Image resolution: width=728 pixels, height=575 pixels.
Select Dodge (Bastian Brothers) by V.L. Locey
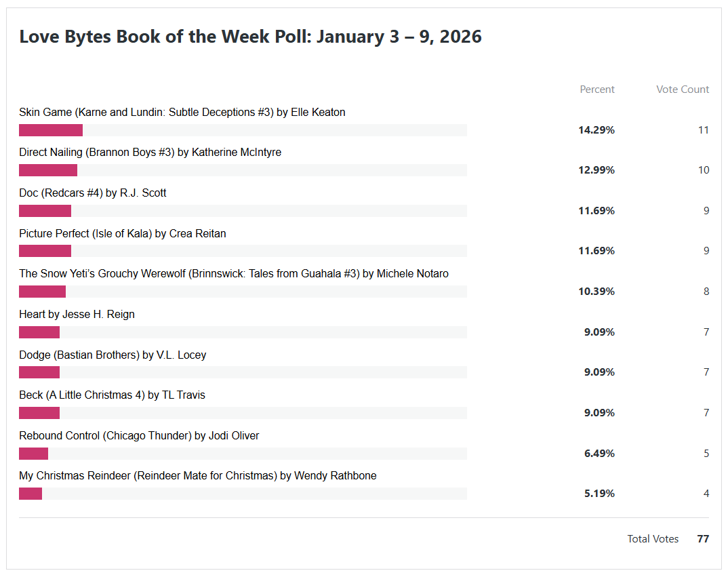point(113,355)
